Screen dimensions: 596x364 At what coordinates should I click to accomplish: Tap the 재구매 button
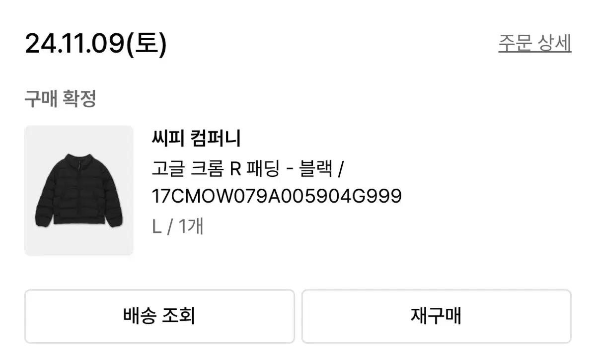coord(437,316)
